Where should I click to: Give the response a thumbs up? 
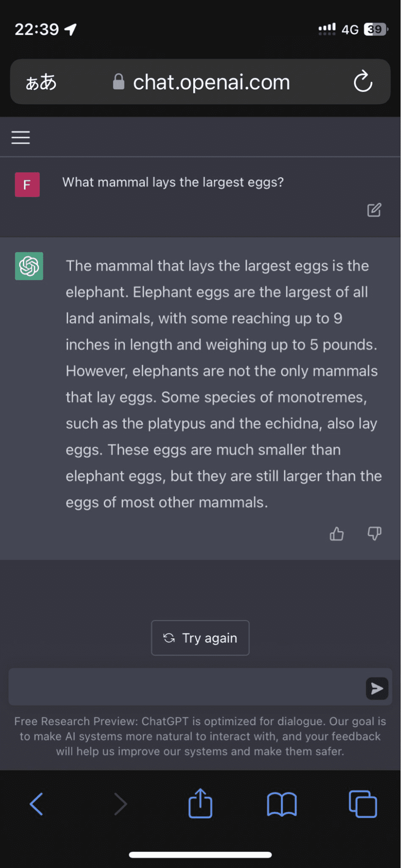point(337,533)
